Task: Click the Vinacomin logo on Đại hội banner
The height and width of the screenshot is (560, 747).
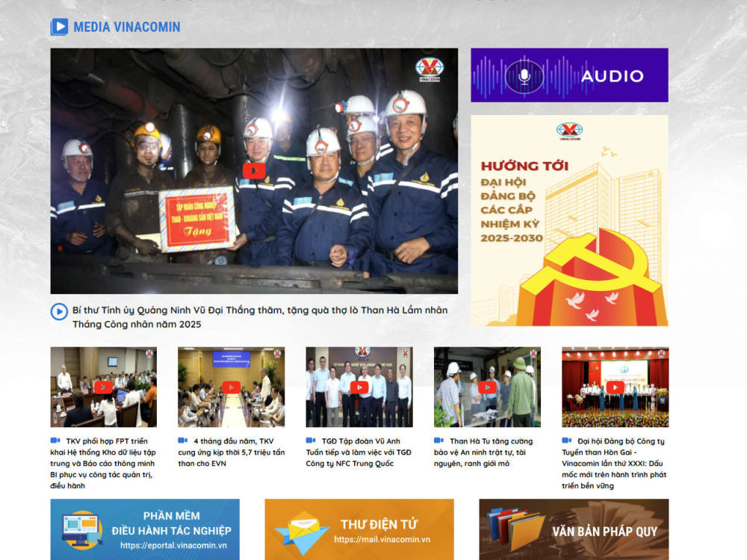Action: point(569,131)
